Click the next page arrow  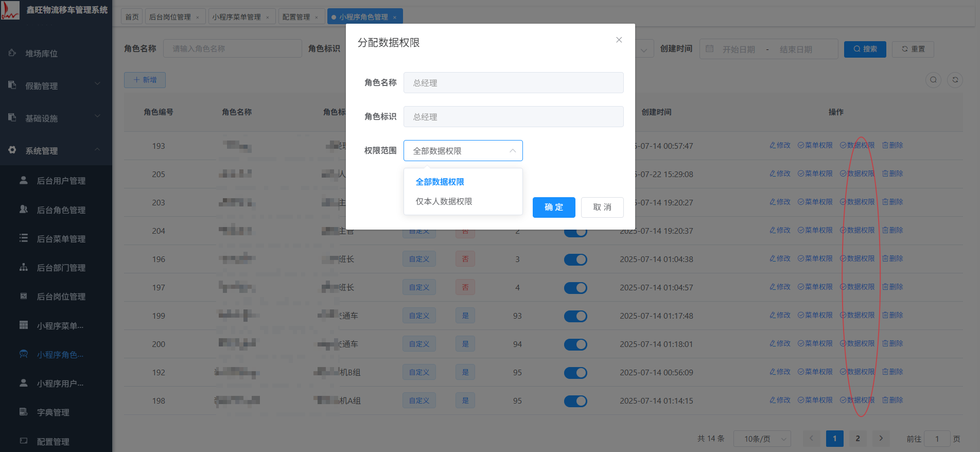pyautogui.click(x=881, y=439)
